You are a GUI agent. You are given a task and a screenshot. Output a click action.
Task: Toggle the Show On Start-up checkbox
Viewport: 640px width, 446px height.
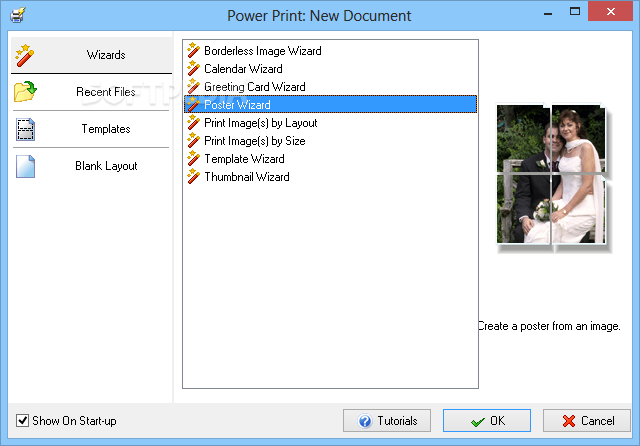pyautogui.click(x=22, y=420)
